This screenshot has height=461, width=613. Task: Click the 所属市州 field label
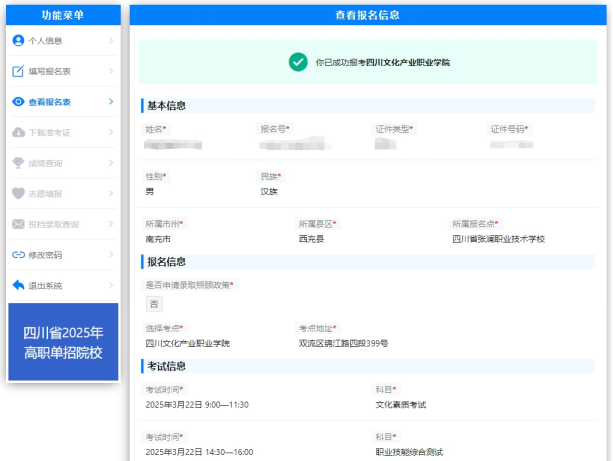point(164,224)
